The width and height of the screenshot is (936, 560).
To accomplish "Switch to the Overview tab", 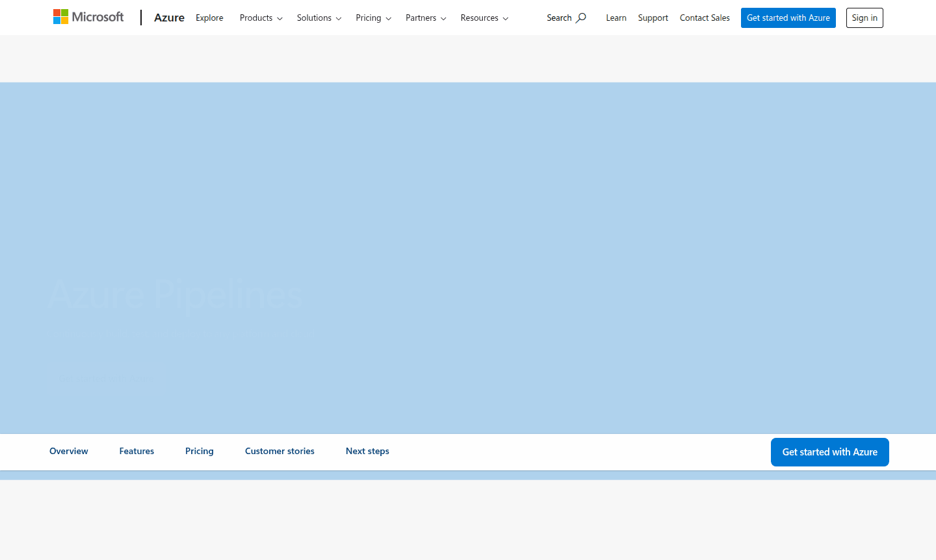I will pos(68,451).
